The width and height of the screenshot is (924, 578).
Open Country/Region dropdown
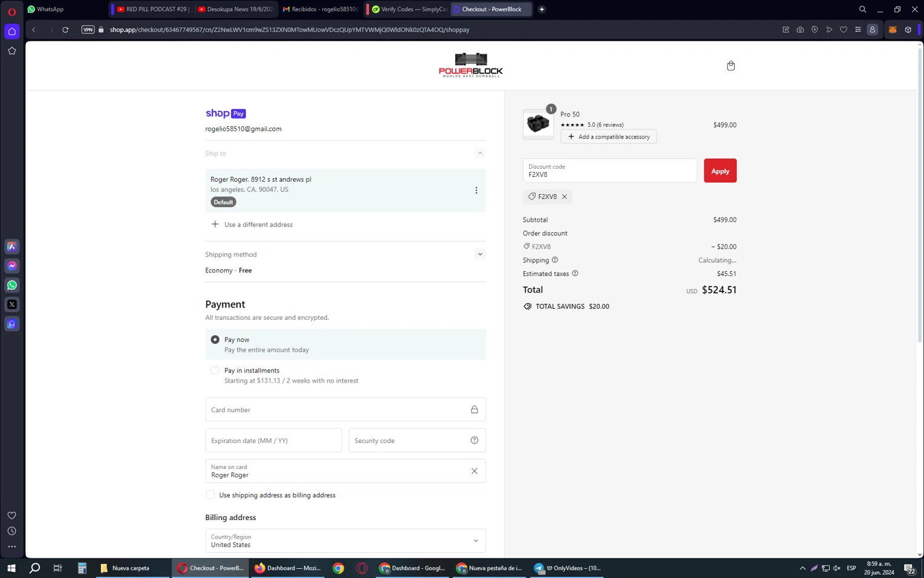pyautogui.click(x=346, y=540)
